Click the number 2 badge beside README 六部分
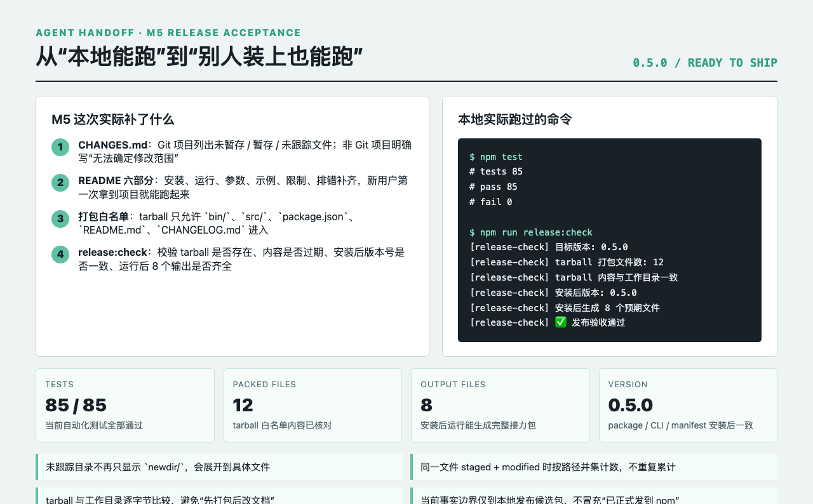The width and height of the screenshot is (813, 504). [x=60, y=183]
